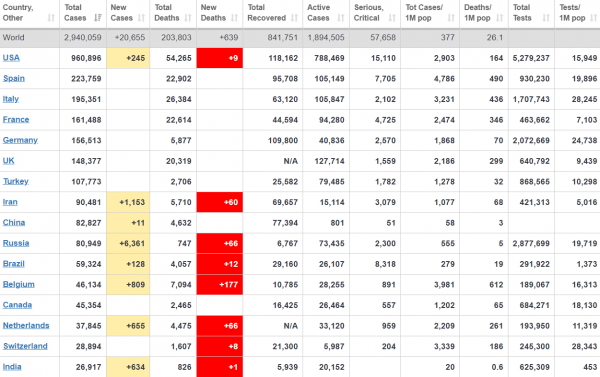Screen dimensions: 600x377
Task: Sort by Total Recovered arrows icon
Action: point(294,18)
